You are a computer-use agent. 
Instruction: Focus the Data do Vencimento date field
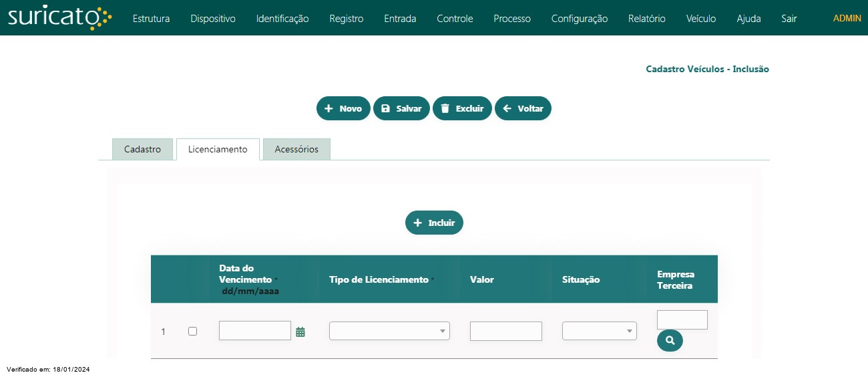pos(254,331)
